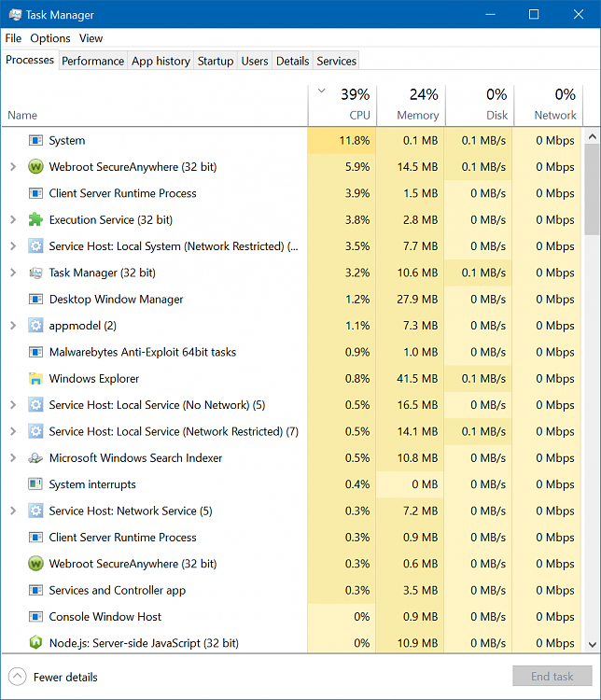Click the Service Host: Network Service icon
The width and height of the screenshot is (601, 700).
pos(35,511)
